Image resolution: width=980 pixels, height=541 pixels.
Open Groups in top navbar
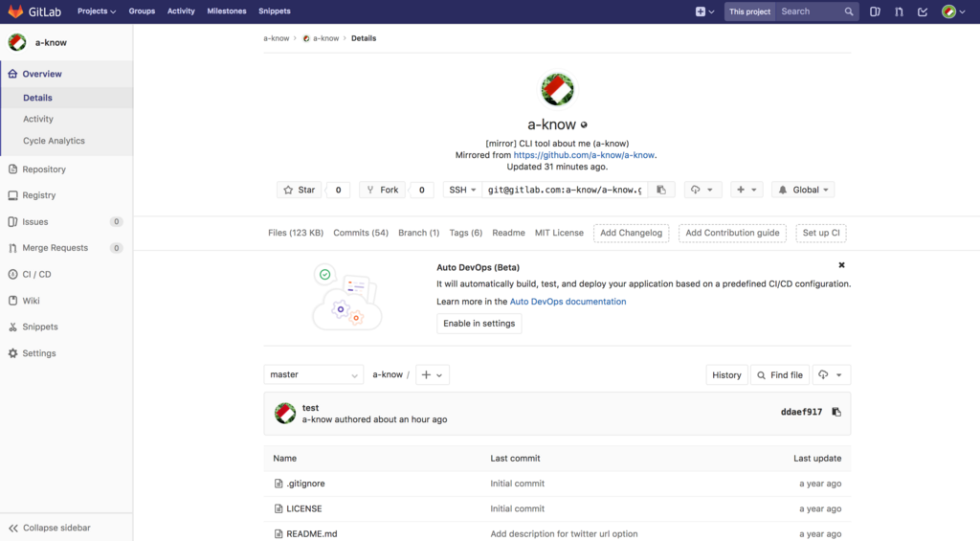point(142,11)
